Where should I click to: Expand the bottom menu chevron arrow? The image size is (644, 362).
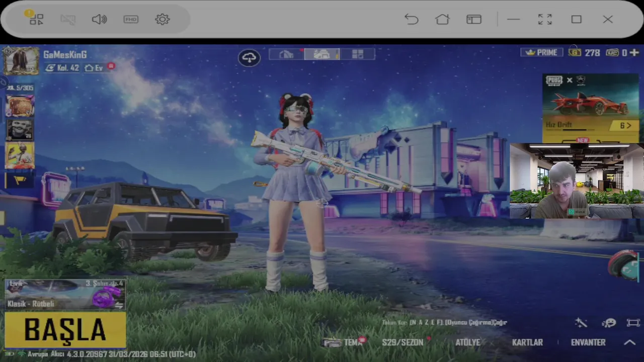pyautogui.click(x=629, y=342)
